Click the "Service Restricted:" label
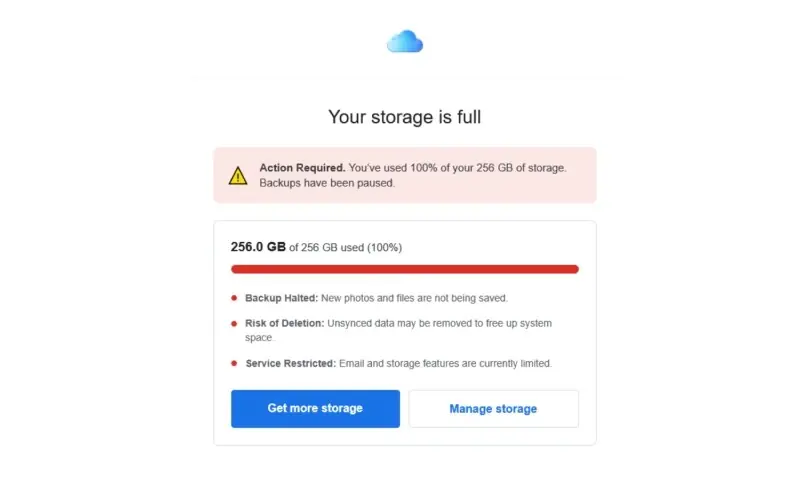 click(x=288, y=363)
